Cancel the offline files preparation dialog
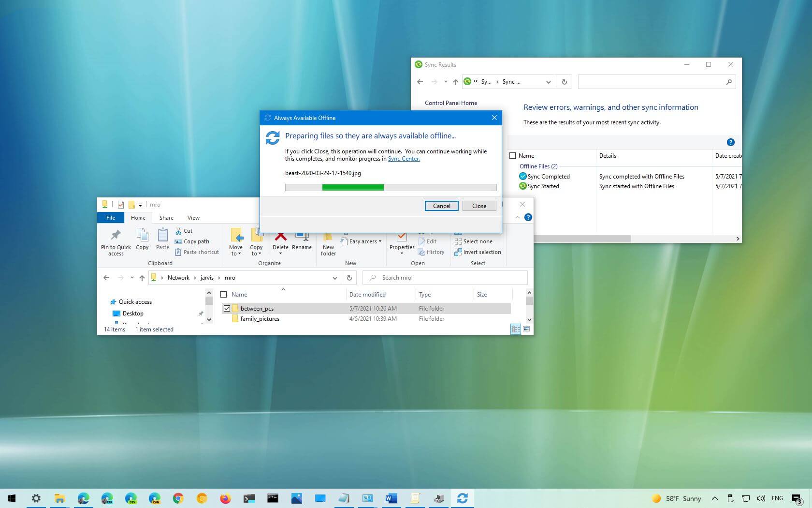 point(441,206)
